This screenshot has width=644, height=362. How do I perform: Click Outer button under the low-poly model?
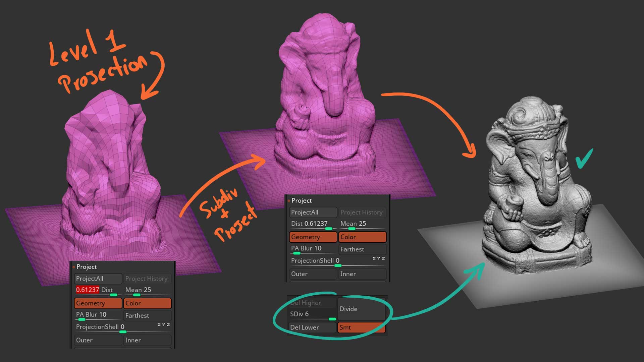pos(98,340)
